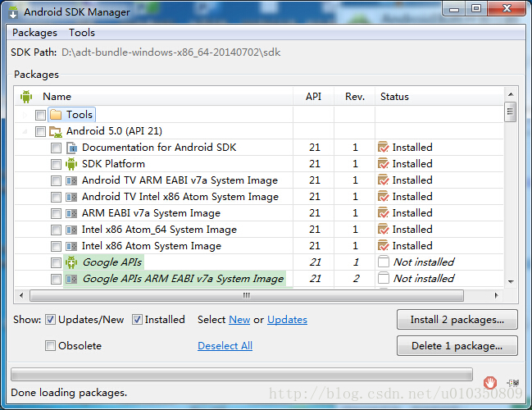Click the Name column header
532x410 pixels.
tap(153, 97)
